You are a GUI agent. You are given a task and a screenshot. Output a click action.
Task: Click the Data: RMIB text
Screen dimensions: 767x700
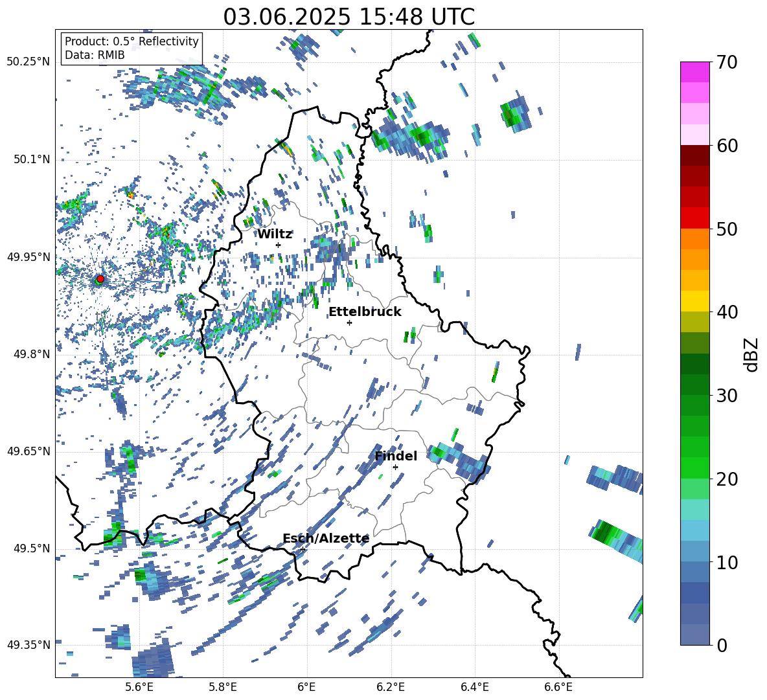coord(95,55)
